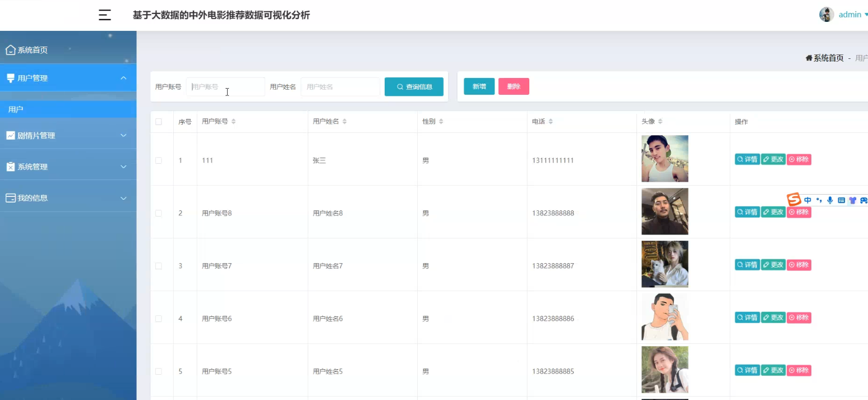Screen dimensions: 868x400
Task: Focus the 用户姓名 search field
Action: tap(340, 87)
